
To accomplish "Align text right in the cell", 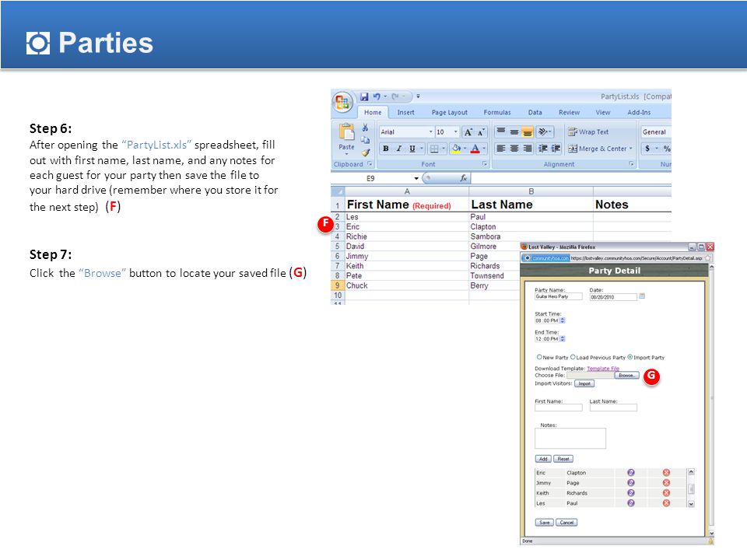I will (528, 149).
